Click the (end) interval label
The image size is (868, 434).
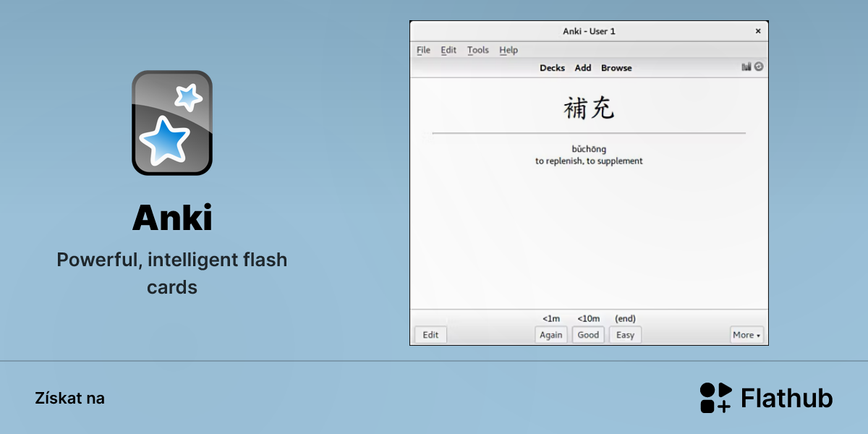(x=625, y=319)
